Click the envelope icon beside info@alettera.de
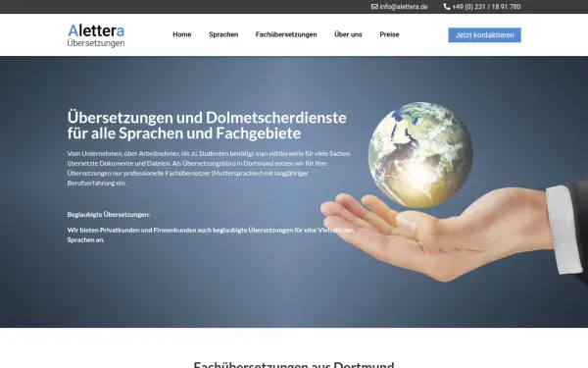The width and height of the screenshot is (588, 368). click(x=374, y=7)
